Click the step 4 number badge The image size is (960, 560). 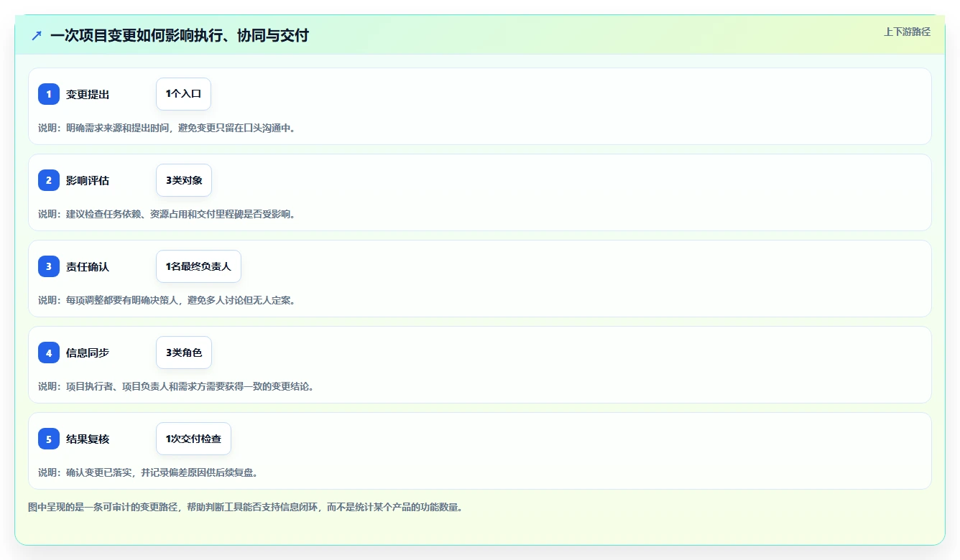[x=49, y=353]
